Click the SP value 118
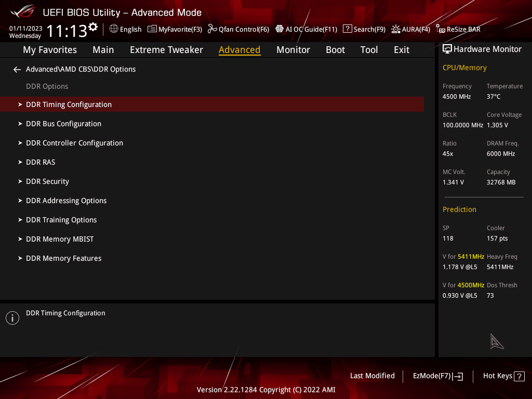Viewport: 532px width, 399px height. (x=448, y=238)
